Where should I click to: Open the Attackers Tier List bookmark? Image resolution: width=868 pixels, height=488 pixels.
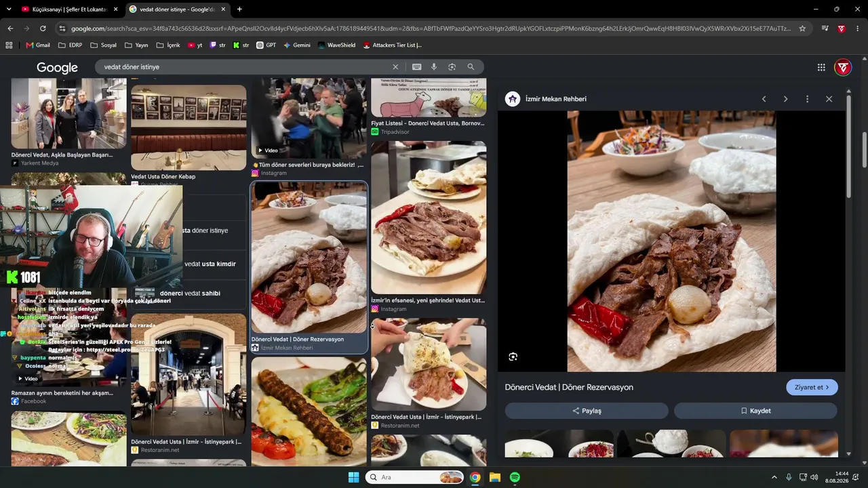(393, 45)
